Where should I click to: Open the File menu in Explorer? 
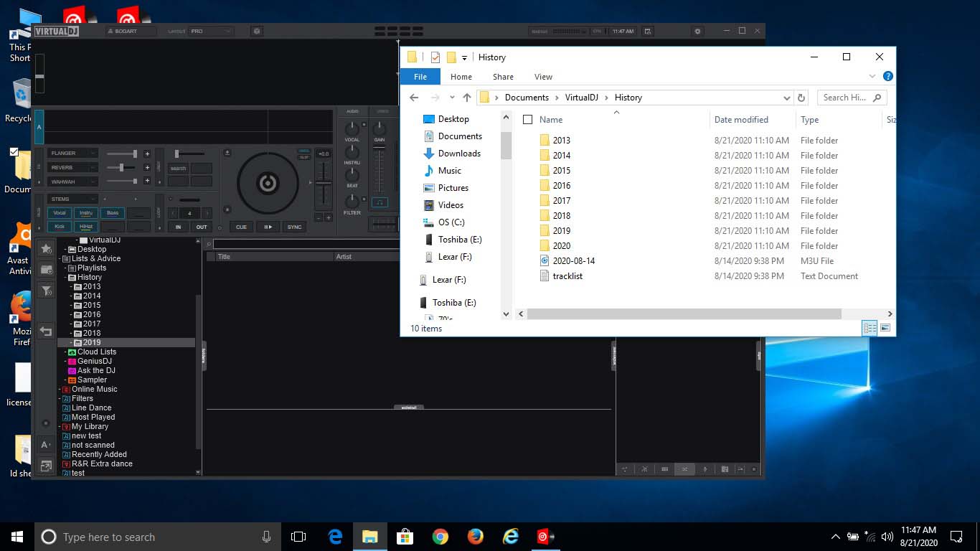click(x=420, y=77)
